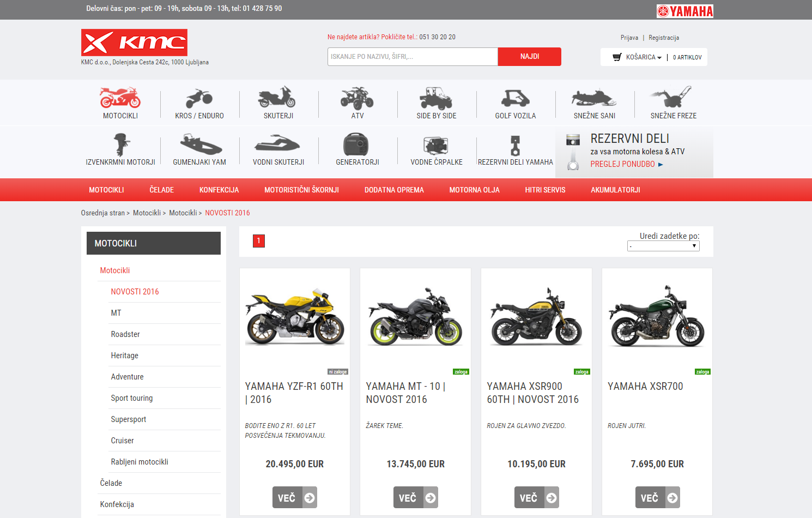Screen dimensions: 812x518
Task: Select the Generatorji generator icon
Action: pos(356,144)
